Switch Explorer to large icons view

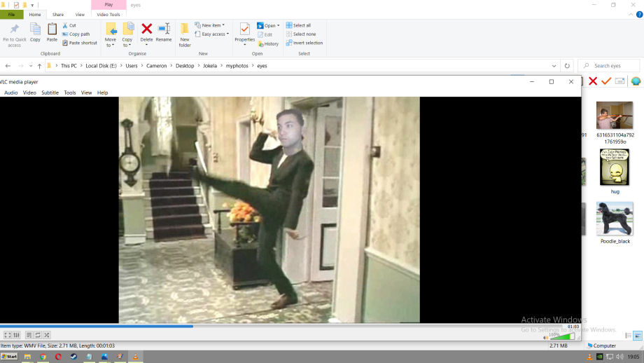638,336
